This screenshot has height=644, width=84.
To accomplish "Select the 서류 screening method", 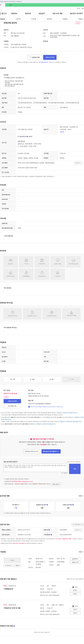I will point(13,379).
